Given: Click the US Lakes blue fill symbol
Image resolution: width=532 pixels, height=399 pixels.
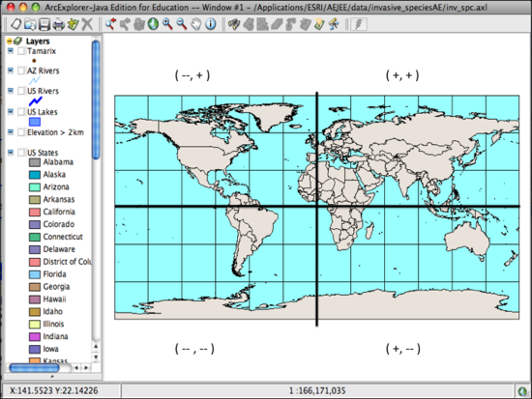Looking at the screenshot, I should click(35, 122).
